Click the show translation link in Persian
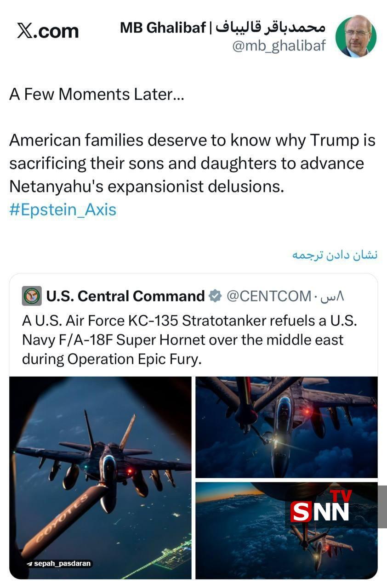 pyautogui.click(x=335, y=255)
